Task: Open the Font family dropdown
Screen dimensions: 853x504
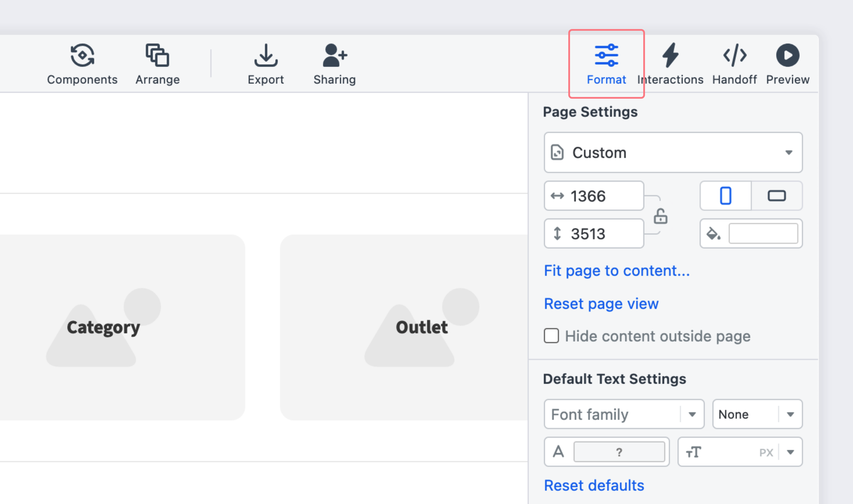Action: click(624, 414)
